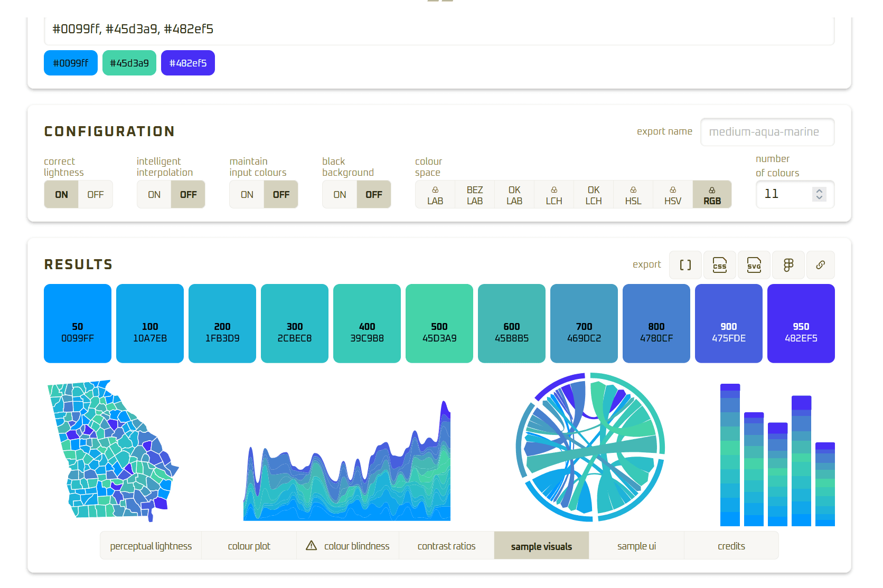The image size is (883, 588).
Task: Increase the number of colours
Action: click(x=819, y=191)
